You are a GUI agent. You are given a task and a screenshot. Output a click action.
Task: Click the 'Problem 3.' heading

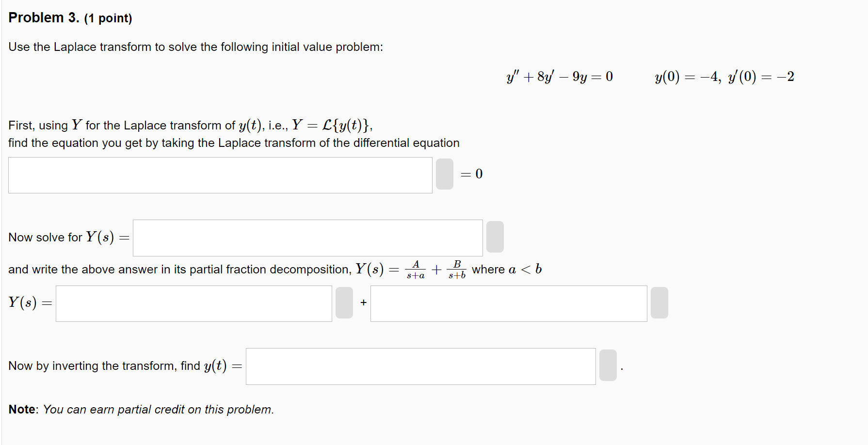click(44, 17)
